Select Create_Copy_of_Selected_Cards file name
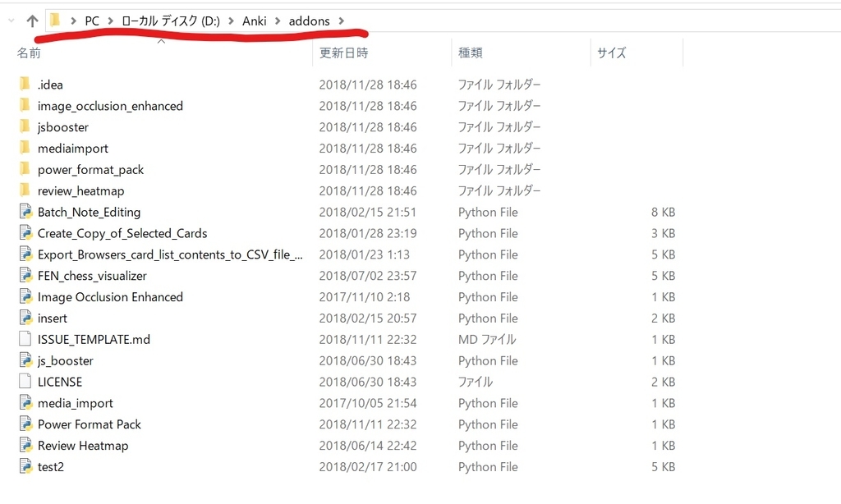 click(122, 233)
